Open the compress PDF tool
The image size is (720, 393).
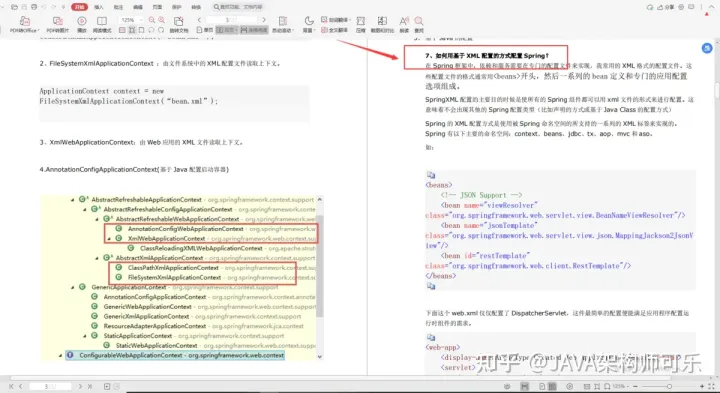[x=361, y=24]
